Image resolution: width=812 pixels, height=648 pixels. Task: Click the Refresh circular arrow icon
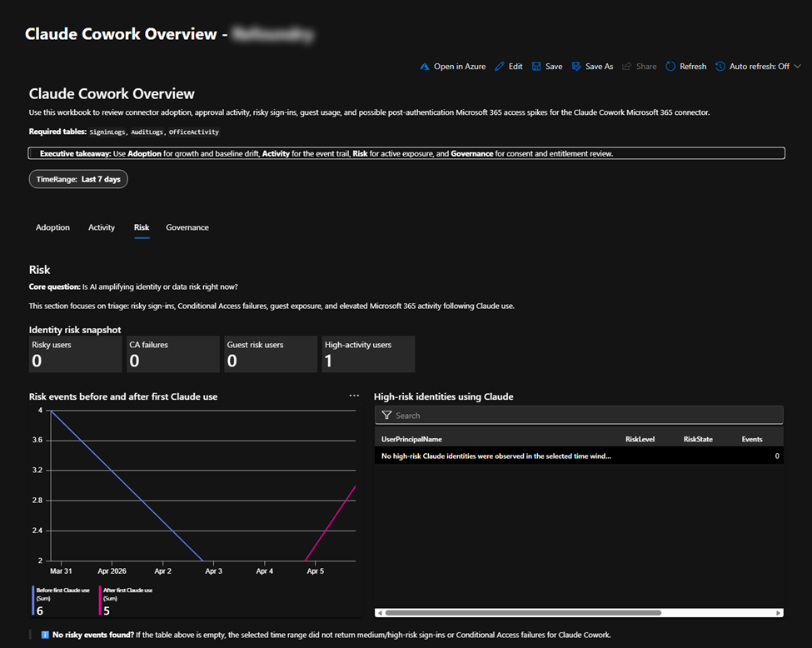(x=670, y=67)
